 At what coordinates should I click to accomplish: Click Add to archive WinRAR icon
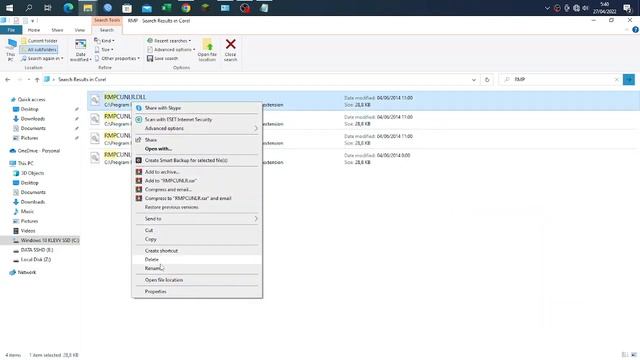click(139, 172)
